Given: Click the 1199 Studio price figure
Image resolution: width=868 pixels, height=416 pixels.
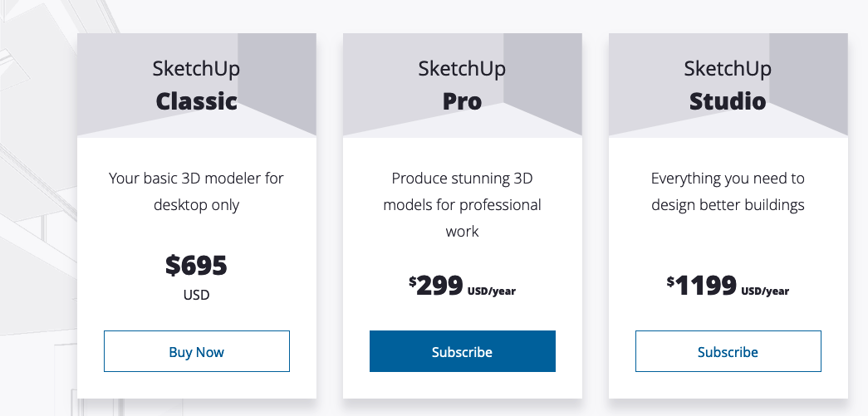Looking at the screenshot, I should tap(706, 286).
